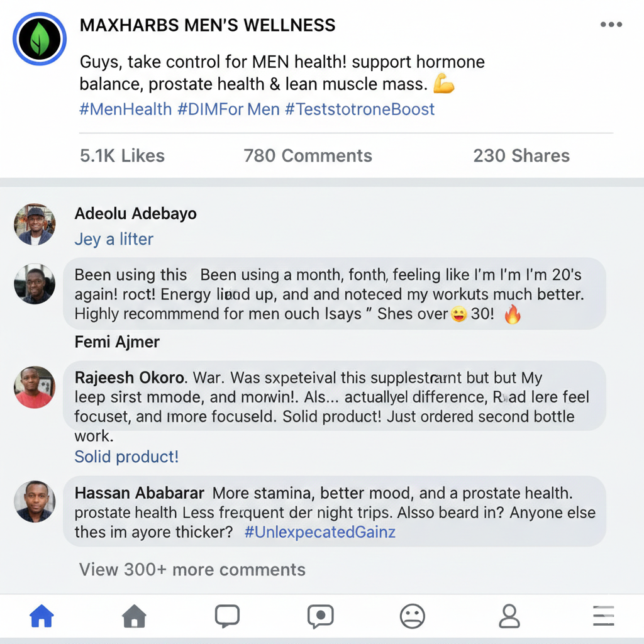Open the speech bubble icon with dot
This screenshot has height=644, width=644.
[x=320, y=616]
